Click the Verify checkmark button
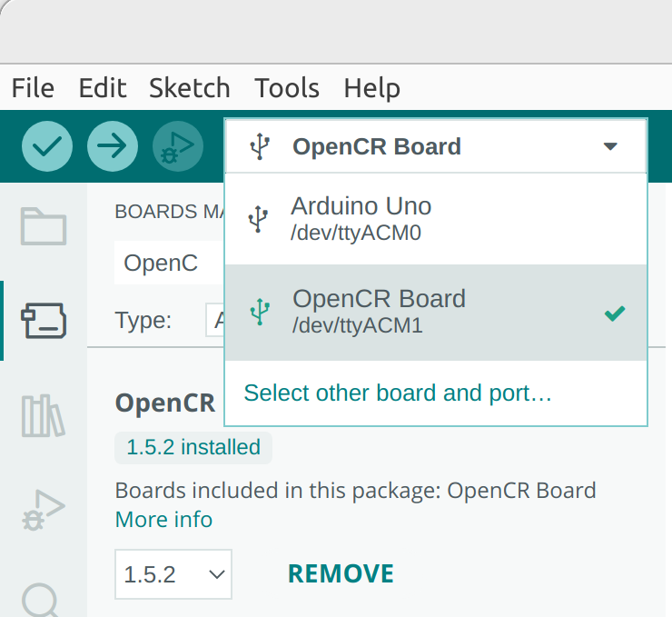The width and height of the screenshot is (672, 617). point(47,146)
